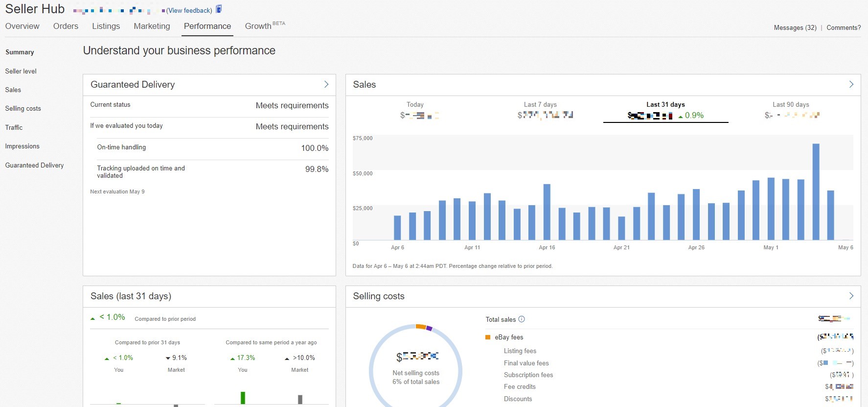Viewport: 868px width, 407px height.
Task: Click the 0.9% change indicator
Action: pyautogui.click(x=691, y=116)
